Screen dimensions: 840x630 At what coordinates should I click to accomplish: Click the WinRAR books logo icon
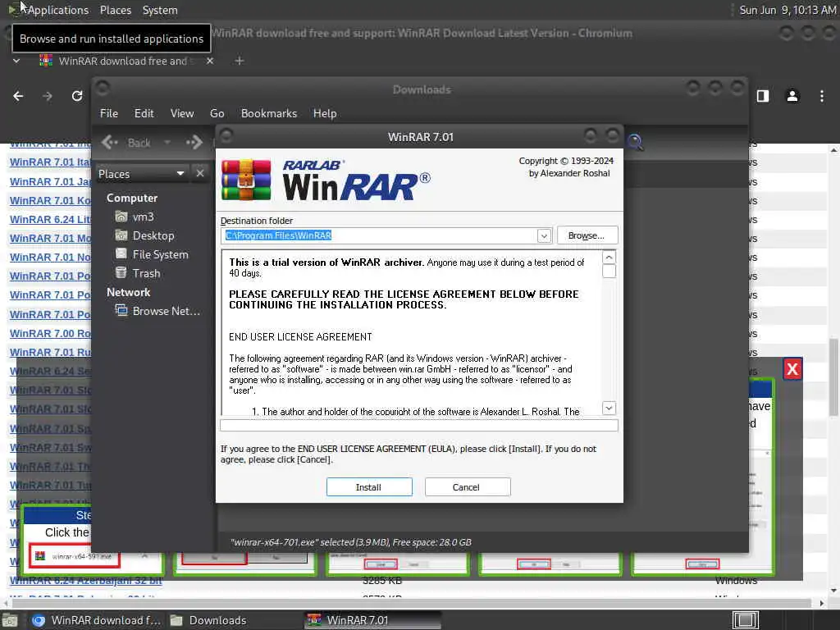click(246, 180)
